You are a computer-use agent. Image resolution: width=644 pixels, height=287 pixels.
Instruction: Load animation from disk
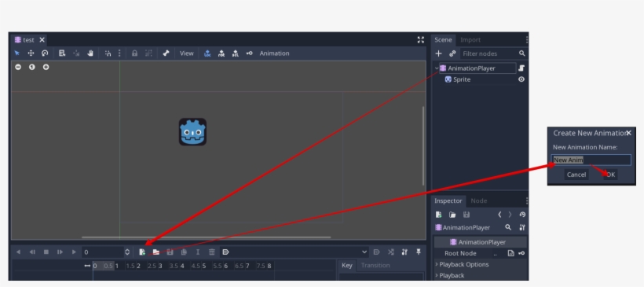click(156, 252)
